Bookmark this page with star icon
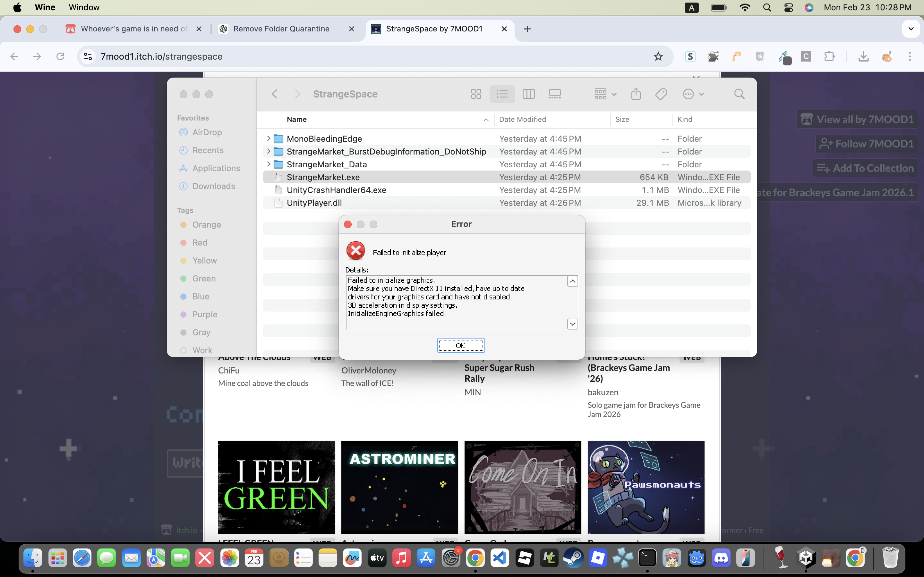Screen dimensions: 924x577 658,56
